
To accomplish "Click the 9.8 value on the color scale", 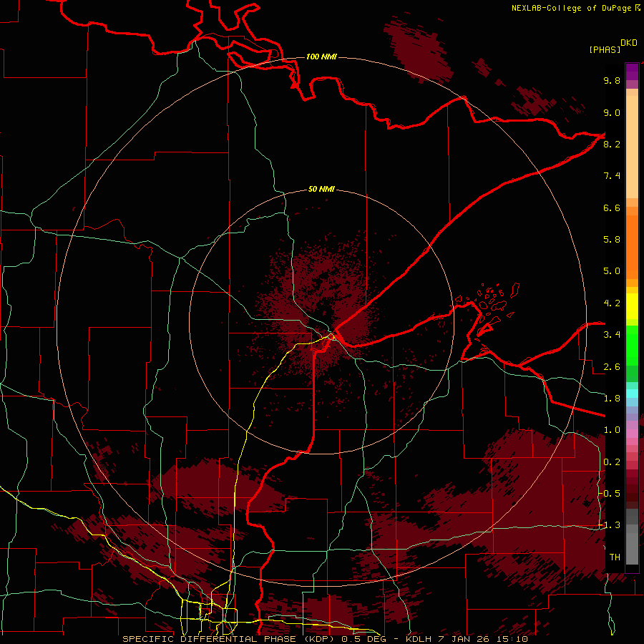I will [612, 80].
